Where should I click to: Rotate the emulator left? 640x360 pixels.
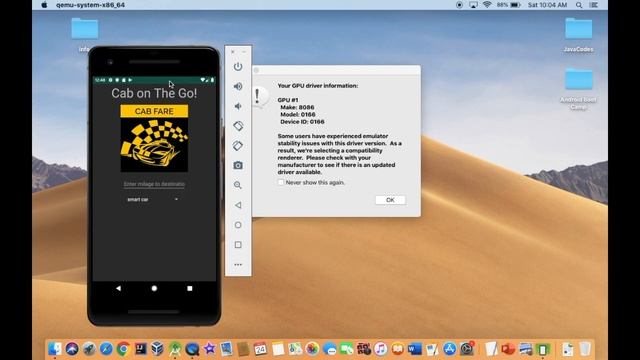(238, 126)
